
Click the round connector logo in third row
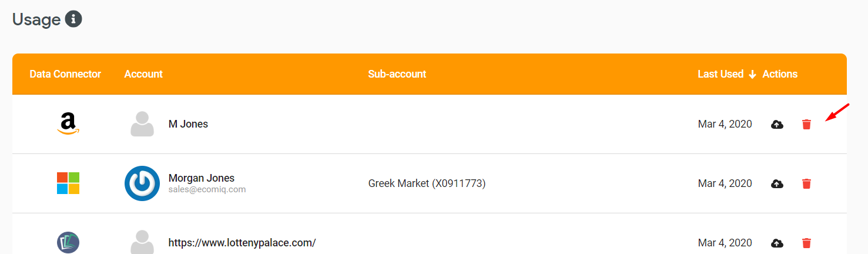coord(68,242)
